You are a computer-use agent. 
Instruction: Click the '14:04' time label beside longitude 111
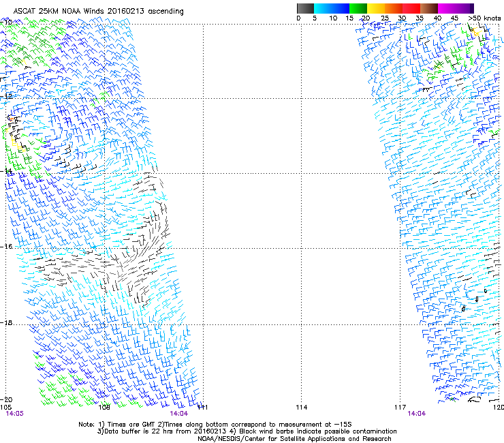point(178,414)
